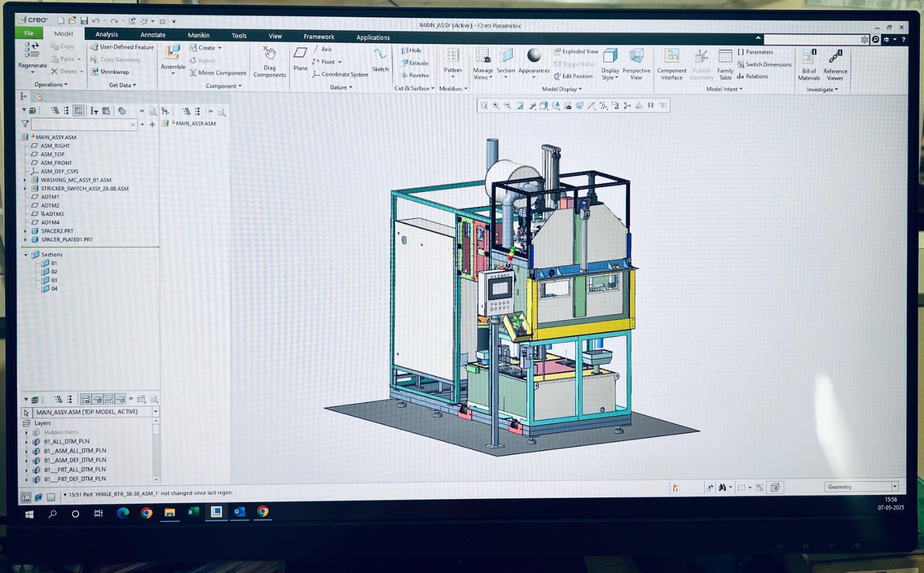The width and height of the screenshot is (924, 573).
Task: Open the Bill of Materials tool
Action: 808,58
